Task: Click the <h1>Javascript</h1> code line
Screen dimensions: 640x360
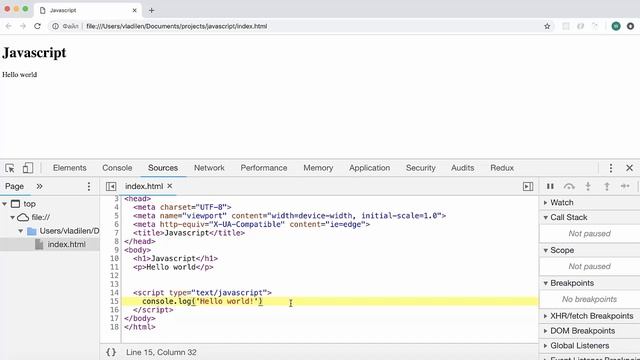Action: tap(176, 258)
